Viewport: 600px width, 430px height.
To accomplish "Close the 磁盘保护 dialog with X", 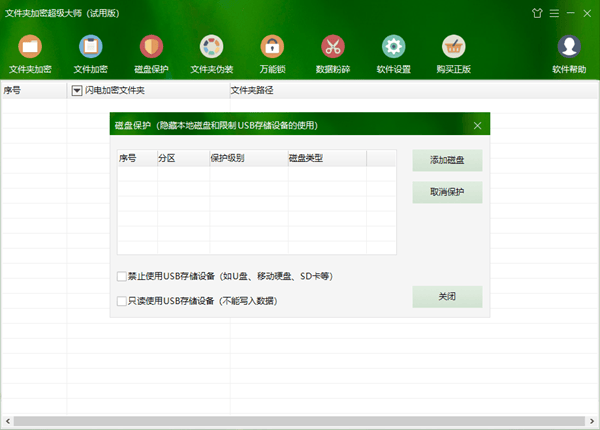I will pyautogui.click(x=477, y=126).
